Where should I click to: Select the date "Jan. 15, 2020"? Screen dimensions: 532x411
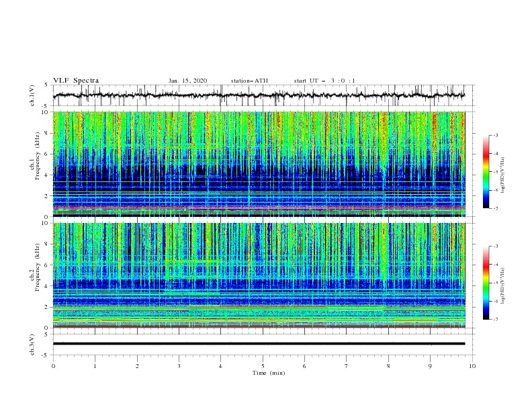[187, 81]
